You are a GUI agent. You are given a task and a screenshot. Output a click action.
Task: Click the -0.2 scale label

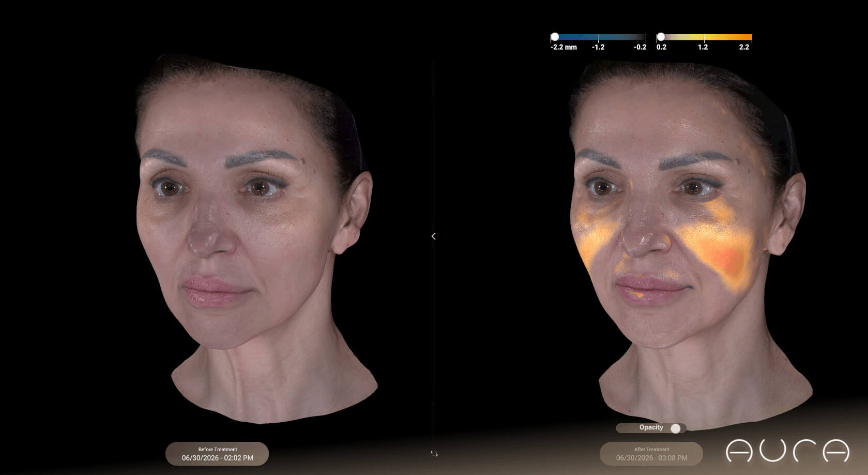click(x=640, y=47)
